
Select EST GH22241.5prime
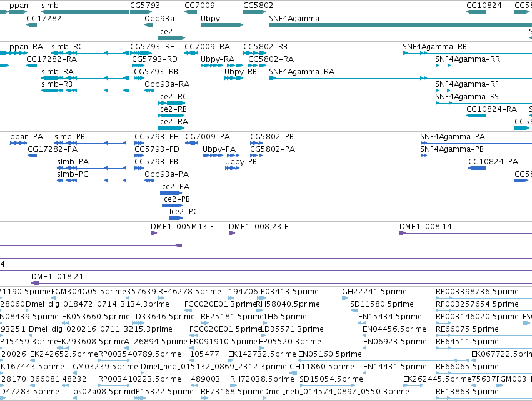pos(345,299)
